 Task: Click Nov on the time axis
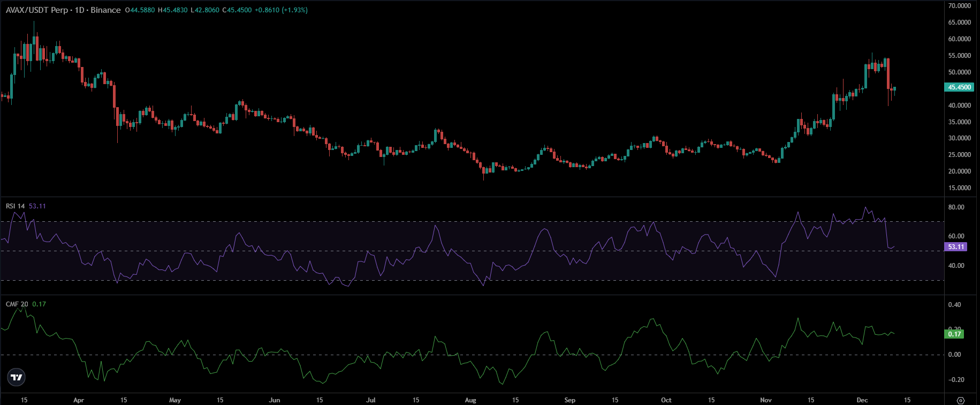pyautogui.click(x=766, y=400)
